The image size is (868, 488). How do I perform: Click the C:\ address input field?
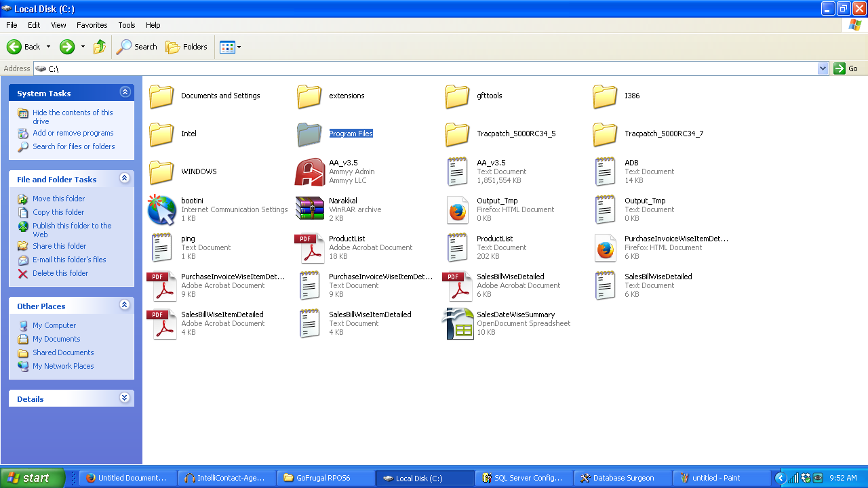tap(407, 68)
